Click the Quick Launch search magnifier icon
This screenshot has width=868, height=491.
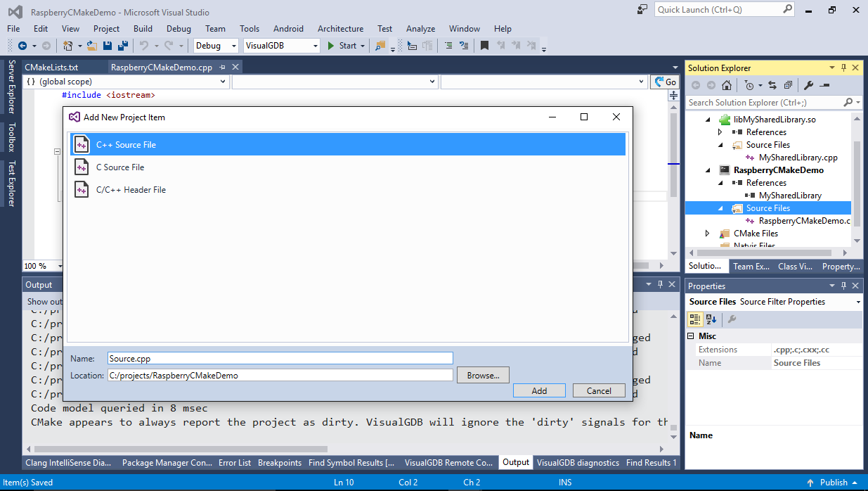tap(787, 10)
